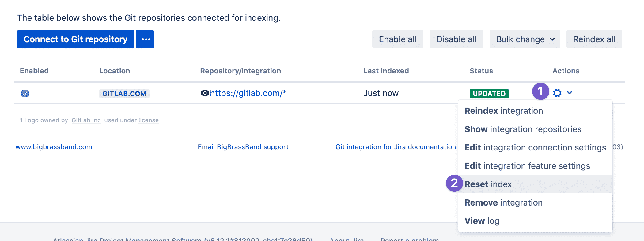Open Edit integration feature settings
Screen dimensions: 644x241
point(527,166)
